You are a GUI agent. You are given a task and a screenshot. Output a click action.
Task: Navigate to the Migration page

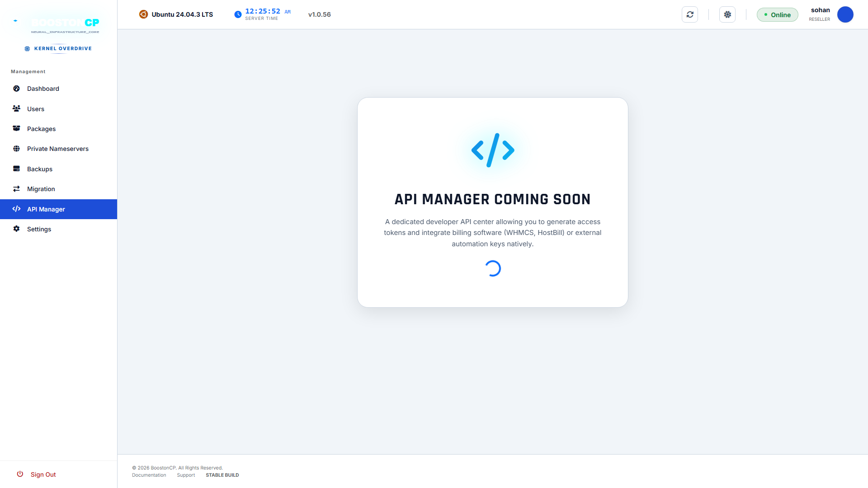click(59, 189)
